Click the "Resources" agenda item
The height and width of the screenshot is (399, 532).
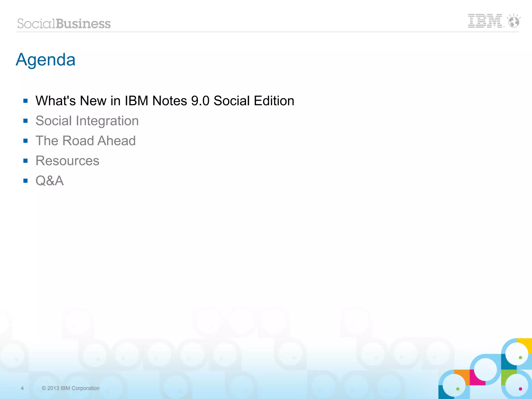(x=68, y=161)
